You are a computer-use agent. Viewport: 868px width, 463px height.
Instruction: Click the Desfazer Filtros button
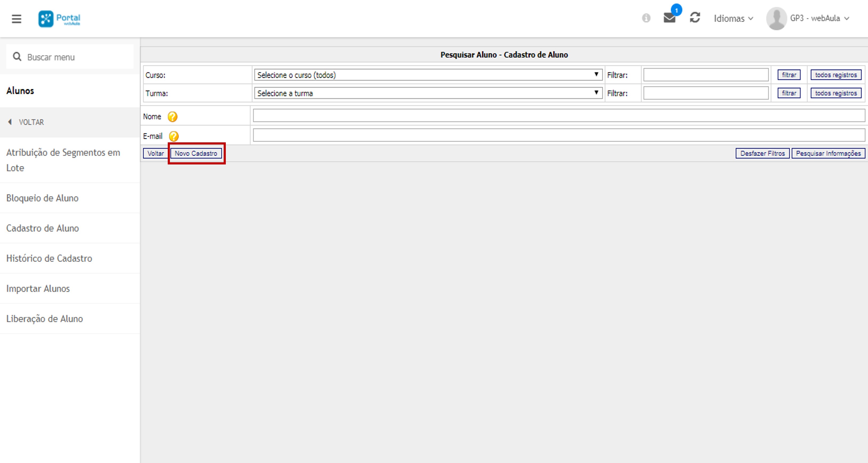pyautogui.click(x=762, y=153)
